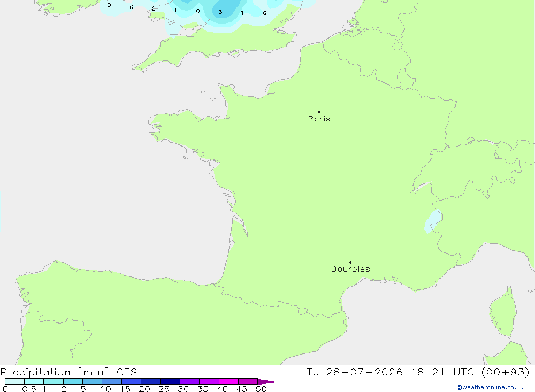Viewport: 535px width, 392px height.
Task: Select the 35–40 mm legend swatch
Action: point(209,381)
